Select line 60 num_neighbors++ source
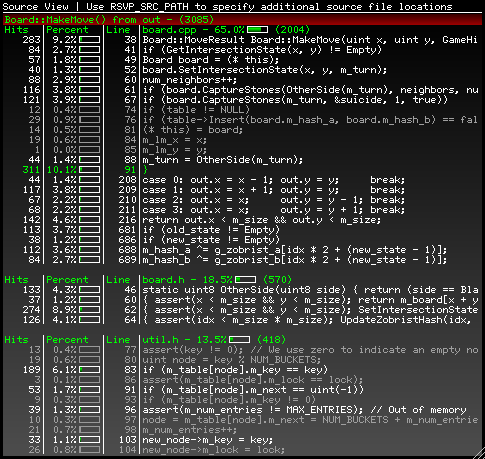485x459 pixels. coord(190,80)
